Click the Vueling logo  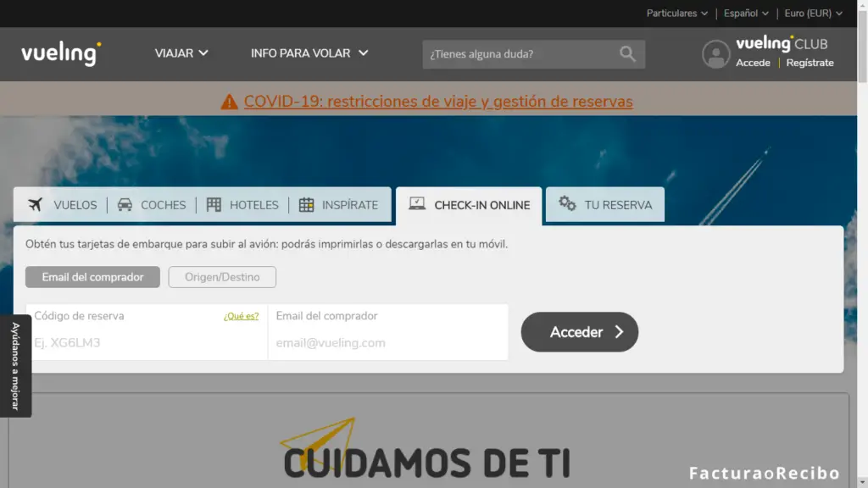point(61,53)
